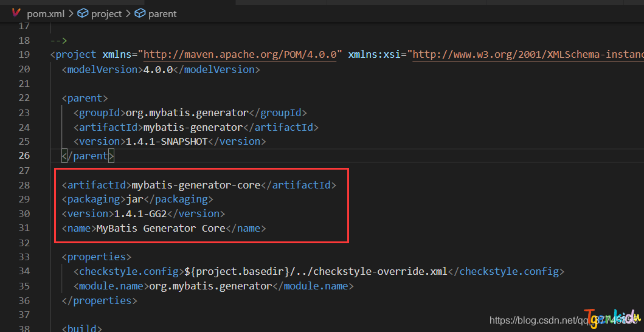
Task: Click the comment end marker on line 18
Action: coord(59,41)
